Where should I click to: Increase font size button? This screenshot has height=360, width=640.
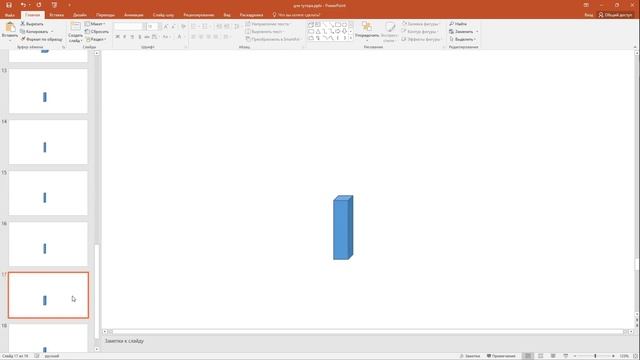click(x=166, y=26)
